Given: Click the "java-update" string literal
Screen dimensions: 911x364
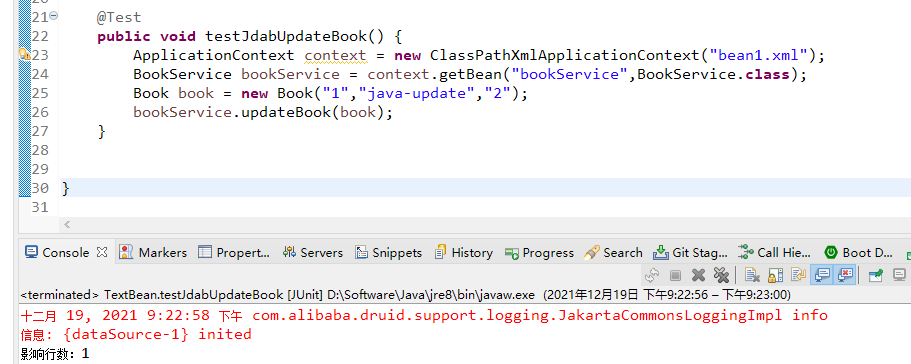Looking at the screenshot, I should [417, 93].
